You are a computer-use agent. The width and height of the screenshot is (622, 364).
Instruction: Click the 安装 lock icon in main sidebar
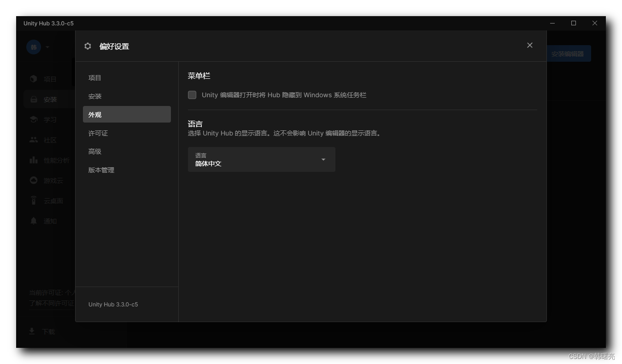coord(34,99)
